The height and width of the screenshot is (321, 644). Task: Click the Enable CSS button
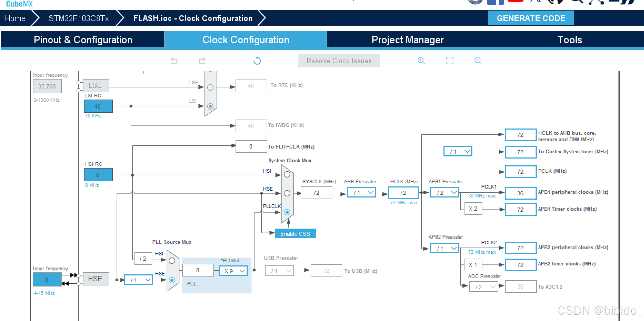[x=295, y=234]
